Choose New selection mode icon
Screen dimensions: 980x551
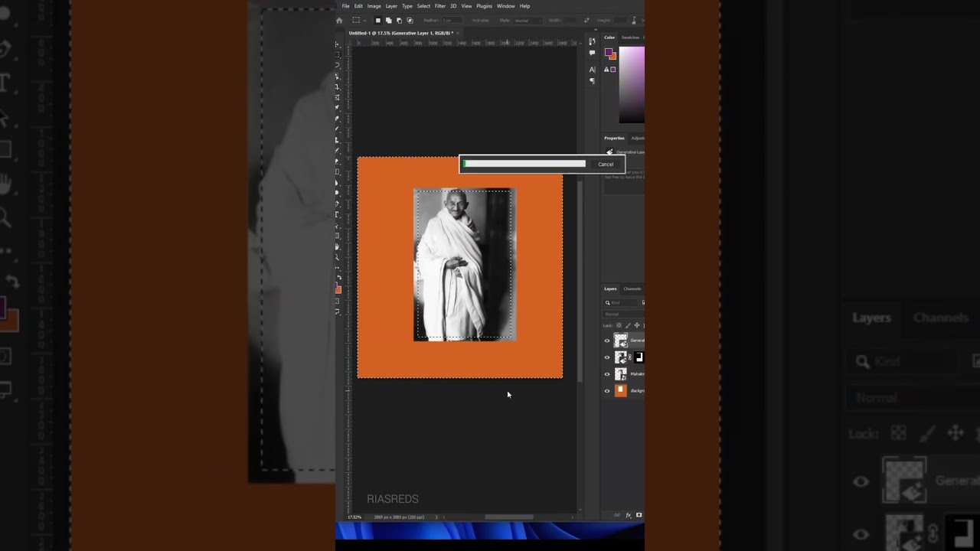coord(378,21)
